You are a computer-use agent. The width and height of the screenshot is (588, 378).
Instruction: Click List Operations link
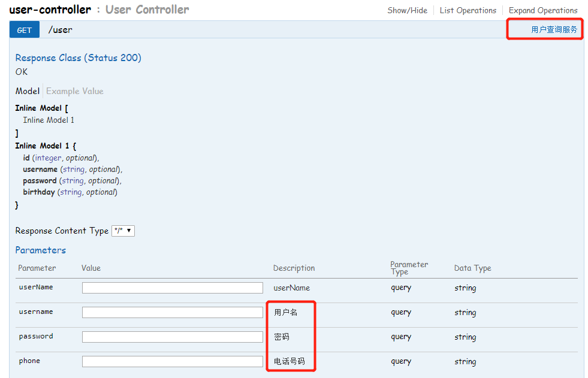pyautogui.click(x=468, y=11)
